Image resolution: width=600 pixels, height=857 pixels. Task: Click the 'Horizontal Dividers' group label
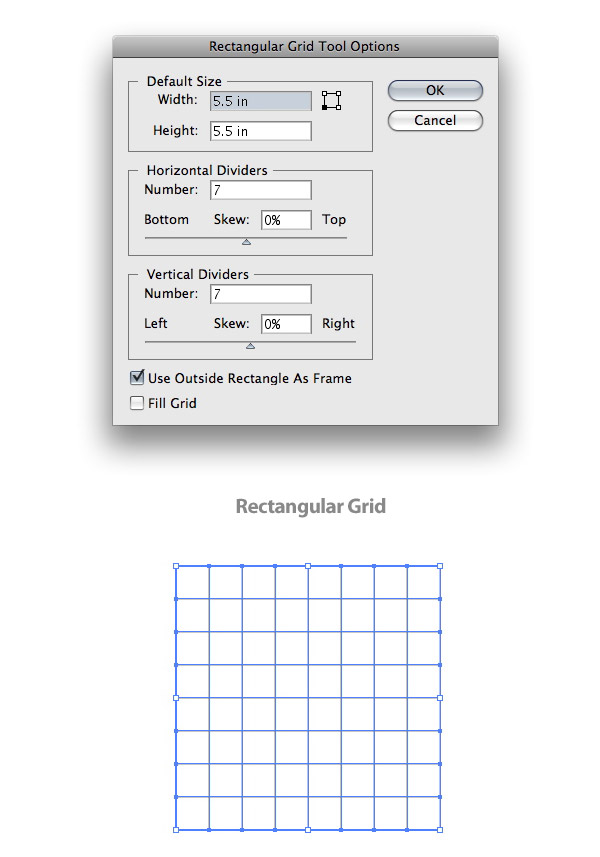(x=207, y=171)
